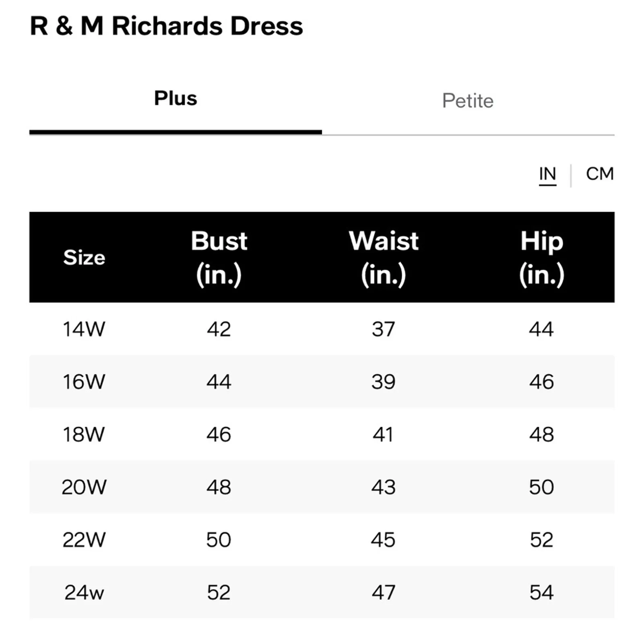644x644 pixels.
Task: Select the Plus tab
Action: (175, 99)
